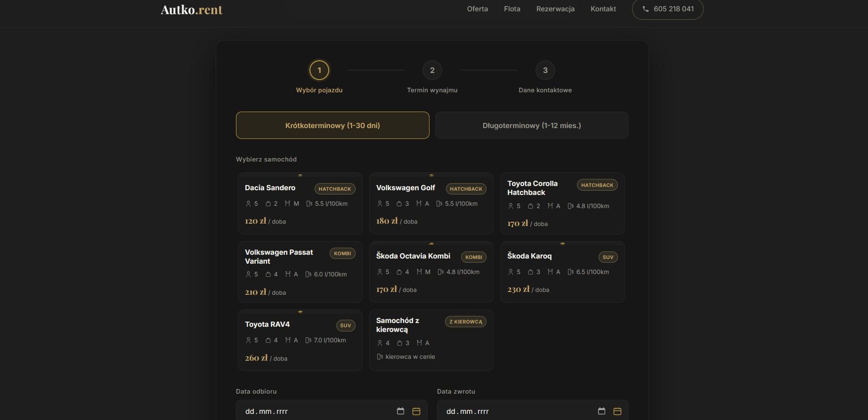Image resolution: width=868 pixels, height=420 pixels.
Task: Click the seats icon on Volkswagen Golf card
Action: (380, 204)
